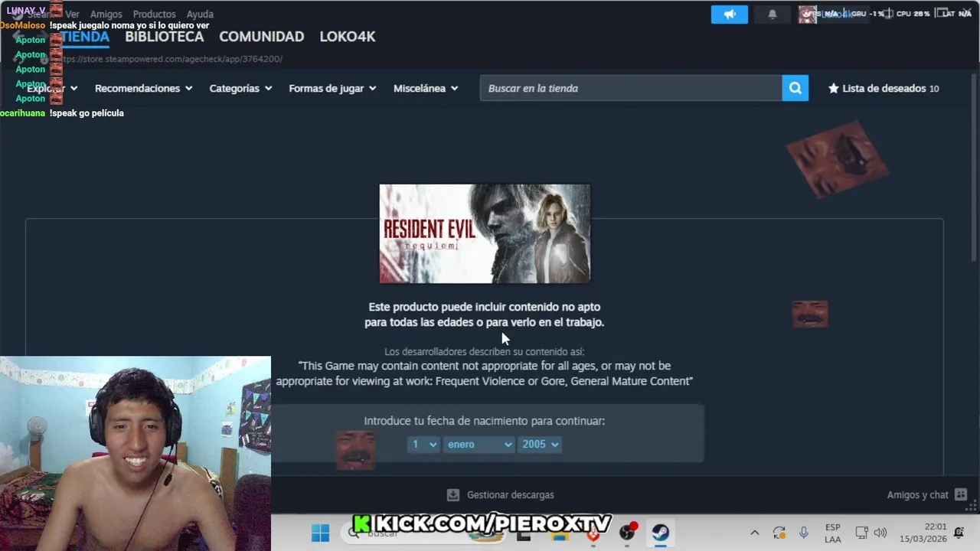The width and height of the screenshot is (980, 551).
Task: Click the Steam taskbar icon
Action: (661, 533)
